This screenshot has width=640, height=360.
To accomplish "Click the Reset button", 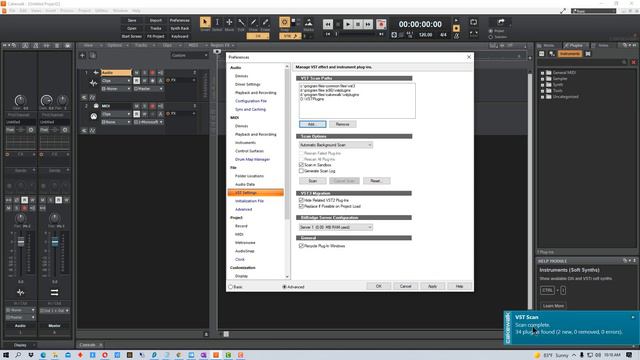I will click(x=376, y=181).
